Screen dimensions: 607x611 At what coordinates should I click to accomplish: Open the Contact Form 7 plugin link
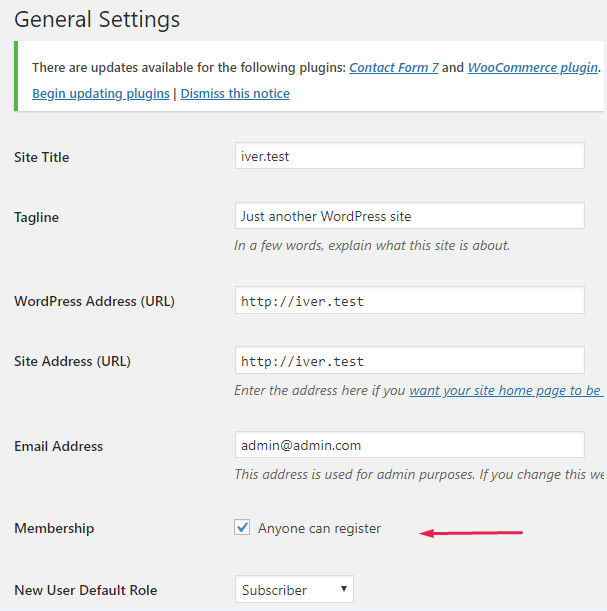[x=393, y=68]
